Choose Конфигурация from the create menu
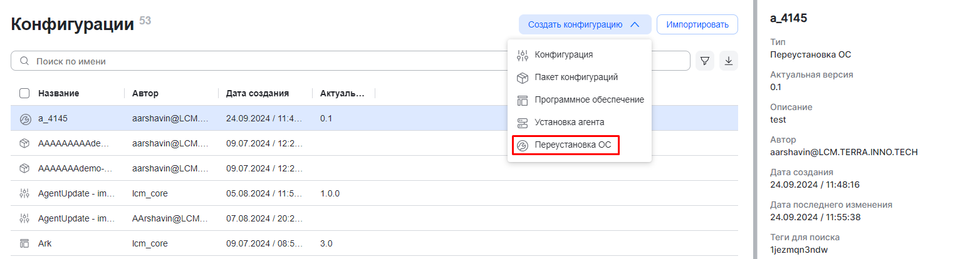Screen dimensions: 980x259 [x=563, y=54]
